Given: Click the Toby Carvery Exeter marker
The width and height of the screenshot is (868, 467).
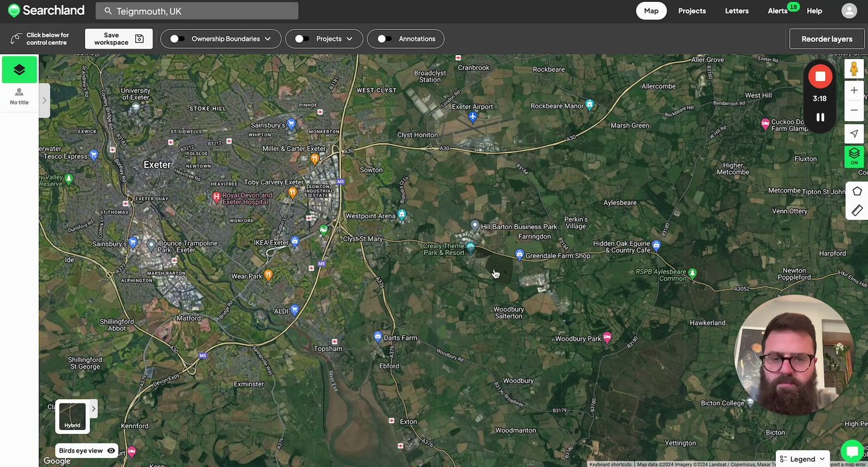Looking at the screenshot, I should [x=292, y=192].
